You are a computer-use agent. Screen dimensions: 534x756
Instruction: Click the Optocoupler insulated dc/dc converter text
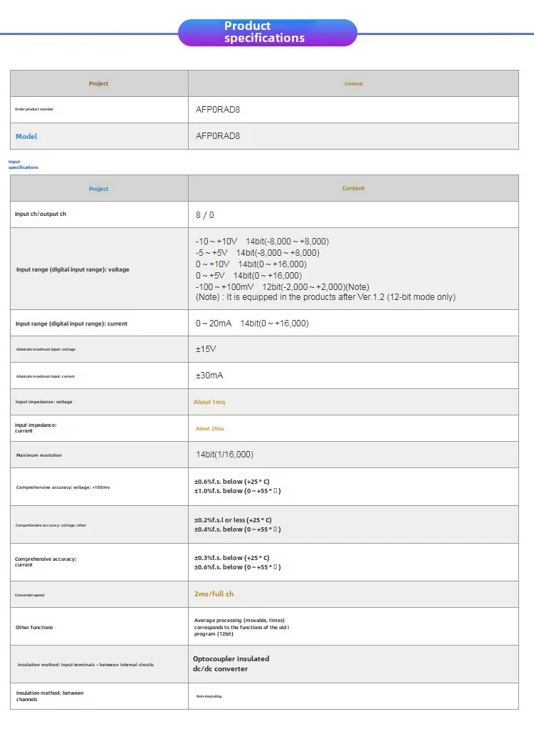pos(231,664)
